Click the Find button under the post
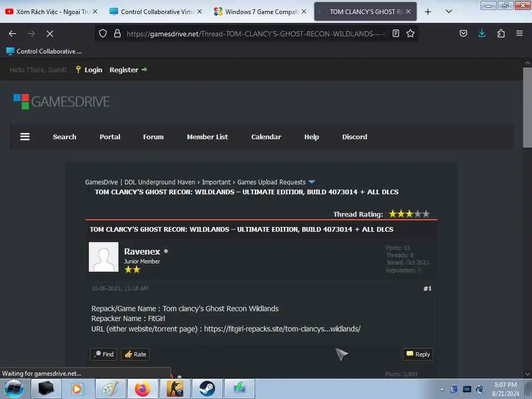The height and width of the screenshot is (399, 532). point(103,354)
